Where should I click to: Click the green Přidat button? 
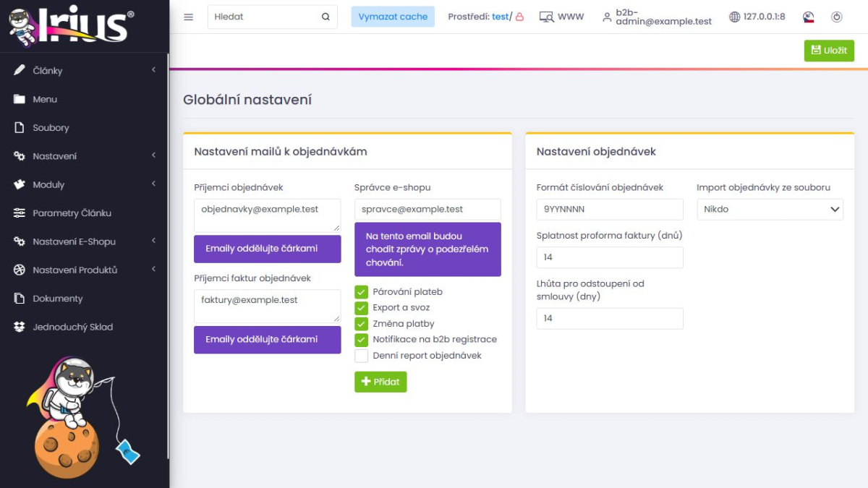(380, 382)
